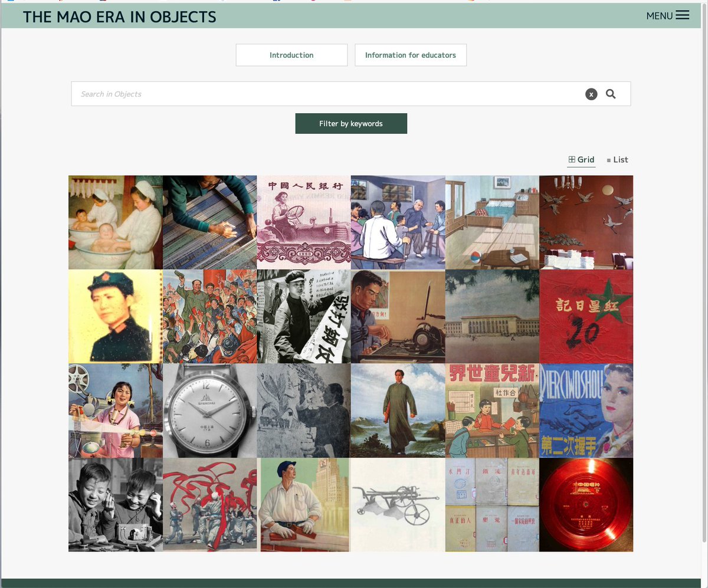
Task: Open Information for educators
Action: point(411,55)
